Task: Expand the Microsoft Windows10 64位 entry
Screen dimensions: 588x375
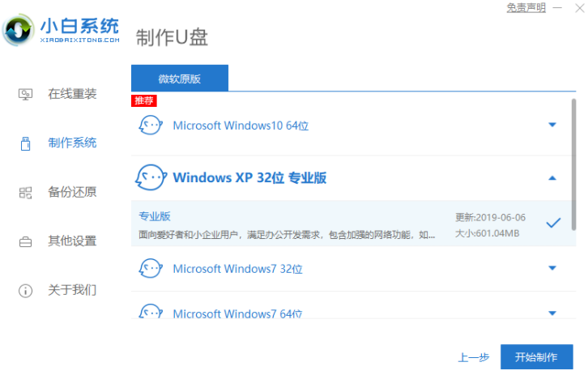Action: pyautogui.click(x=552, y=126)
